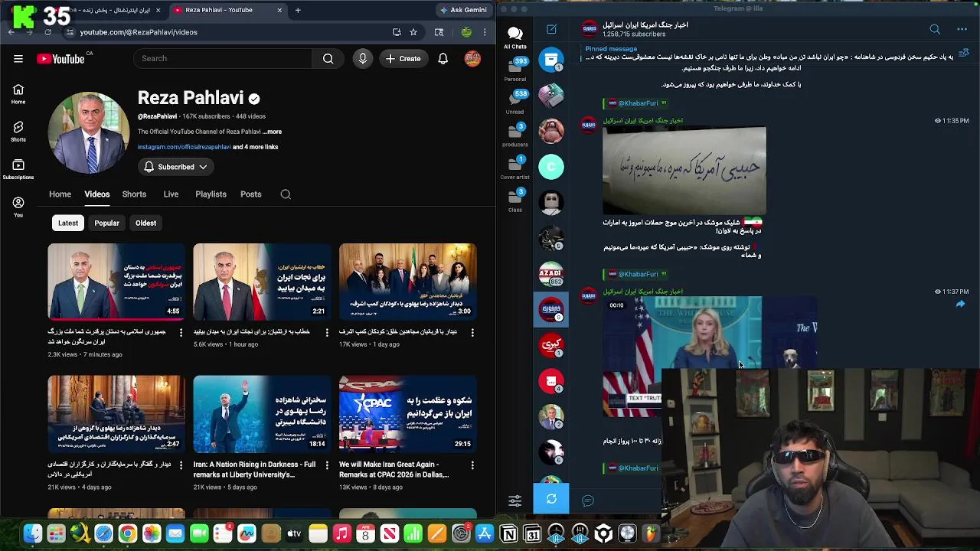The height and width of the screenshot is (551, 980).
Task: Switch to the channel Playlists tab
Action: (x=211, y=194)
